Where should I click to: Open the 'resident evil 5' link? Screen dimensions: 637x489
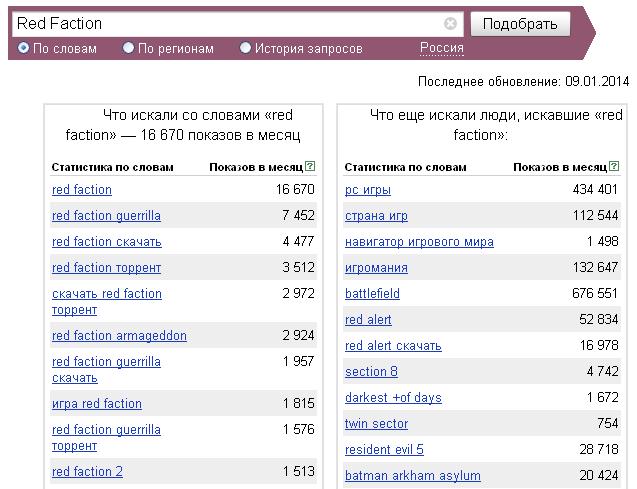(384, 450)
